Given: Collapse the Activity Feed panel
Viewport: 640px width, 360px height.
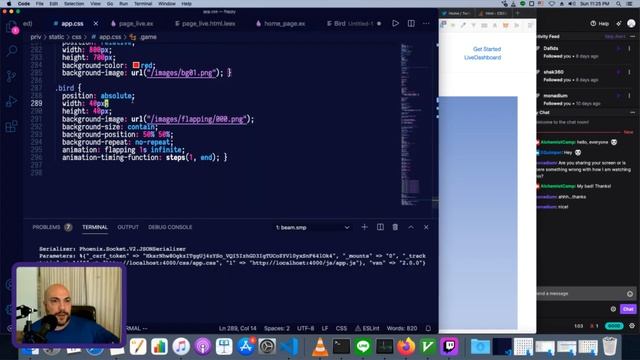Looking at the screenshot, I should [633, 36].
